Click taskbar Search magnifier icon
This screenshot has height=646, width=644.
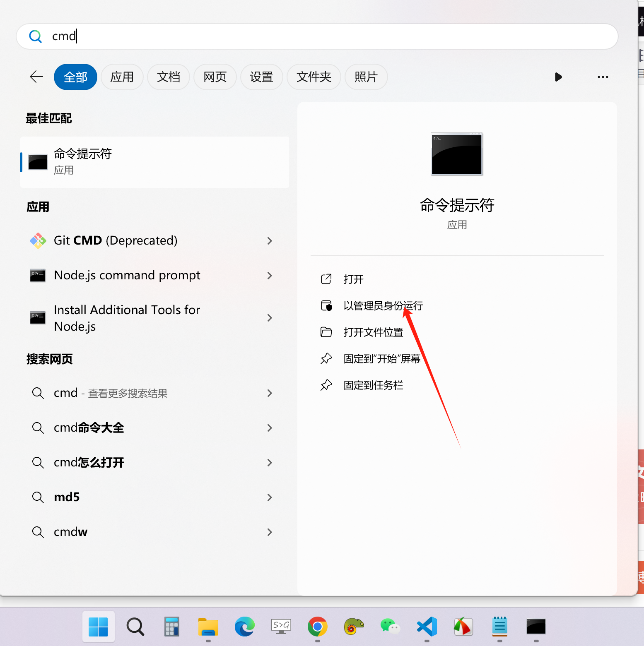point(135,627)
